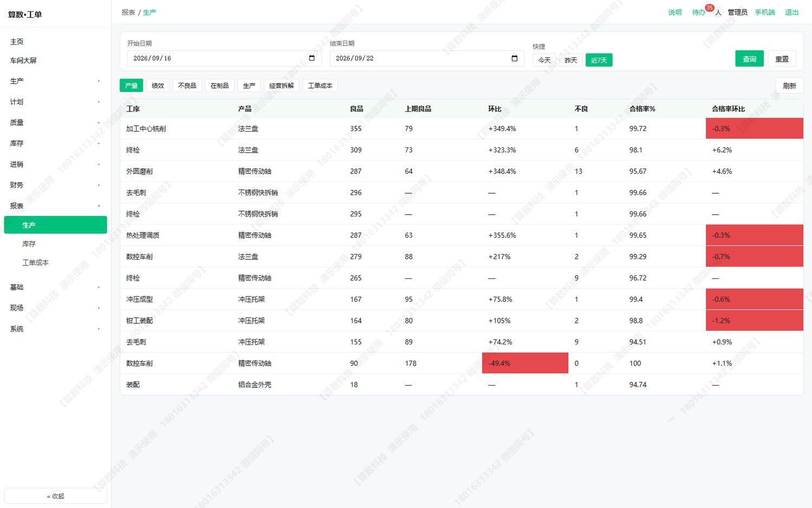Click the green 查询 button
This screenshot has height=508, width=812.
(x=749, y=58)
